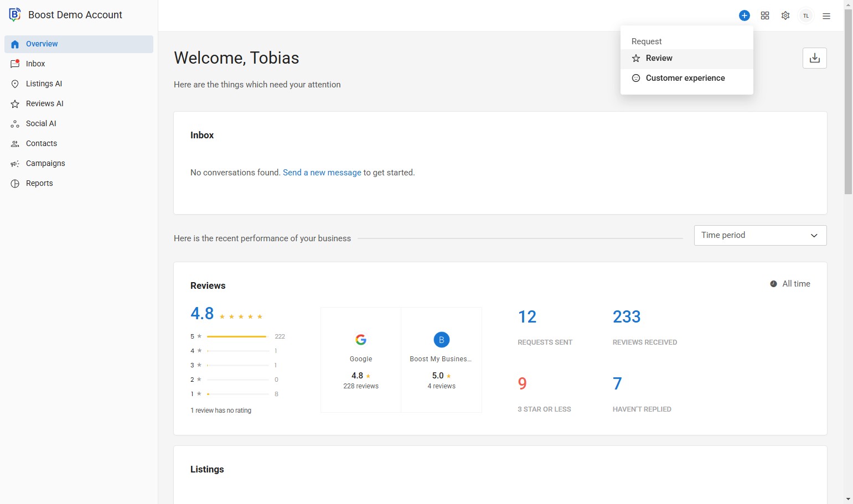Click the blue plus create icon

[x=744, y=15]
